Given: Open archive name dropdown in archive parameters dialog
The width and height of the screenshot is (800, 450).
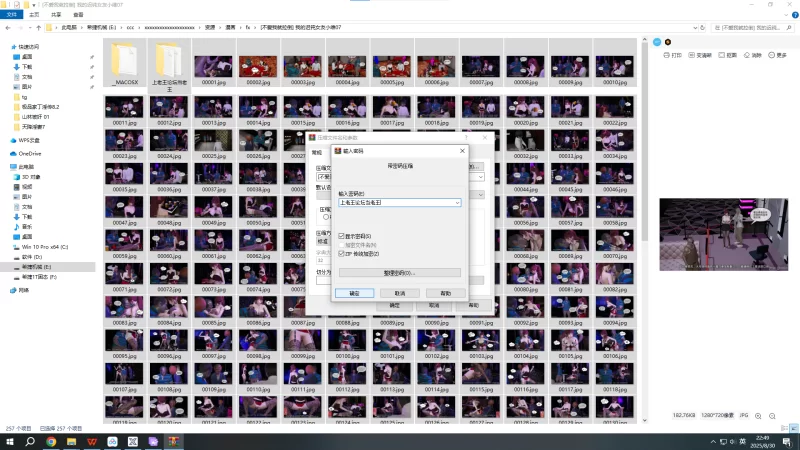Looking at the screenshot, I should pyautogui.click(x=480, y=177).
